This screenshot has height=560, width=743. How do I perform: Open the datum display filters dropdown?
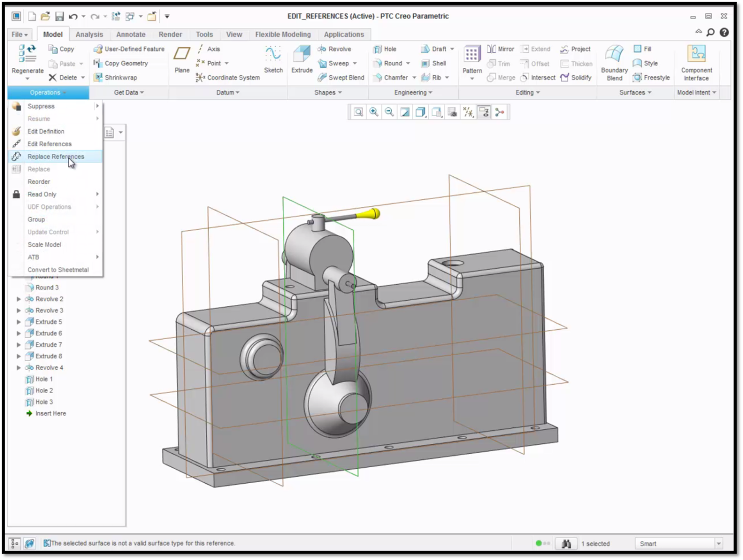click(469, 112)
